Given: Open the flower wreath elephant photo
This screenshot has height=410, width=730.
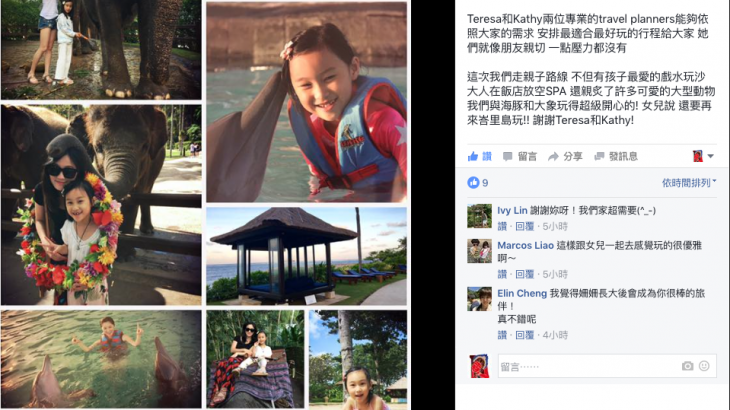Looking at the screenshot, I should [101, 205].
